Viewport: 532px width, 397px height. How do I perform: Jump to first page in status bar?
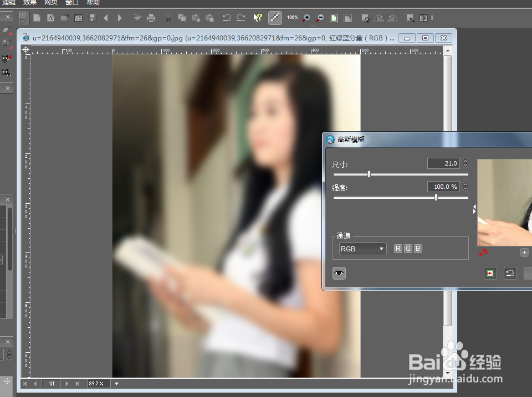[x=25, y=384]
